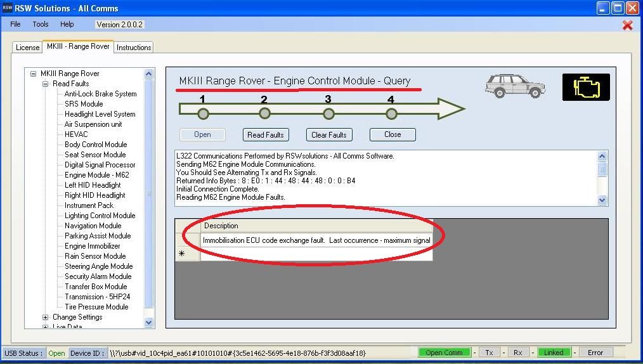
Task: Select SRS Module in the tree
Action: [84, 104]
